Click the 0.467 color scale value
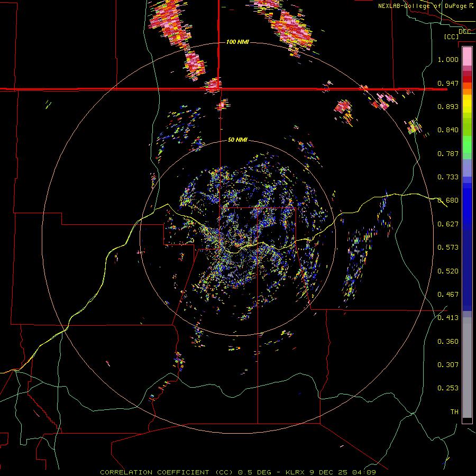This screenshot has width=476, height=476. (448, 295)
